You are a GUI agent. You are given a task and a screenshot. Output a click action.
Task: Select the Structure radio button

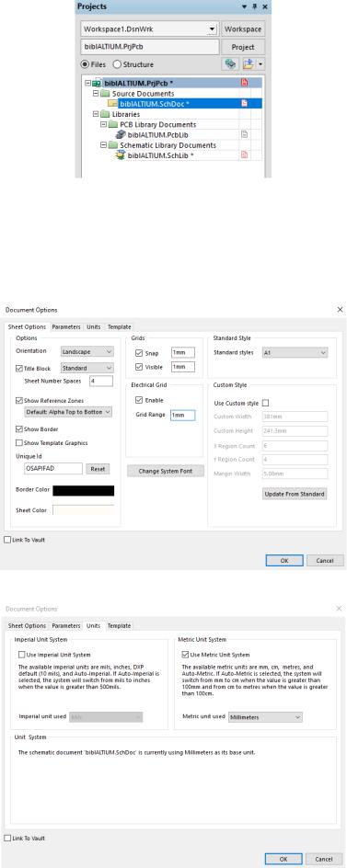[116, 64]
